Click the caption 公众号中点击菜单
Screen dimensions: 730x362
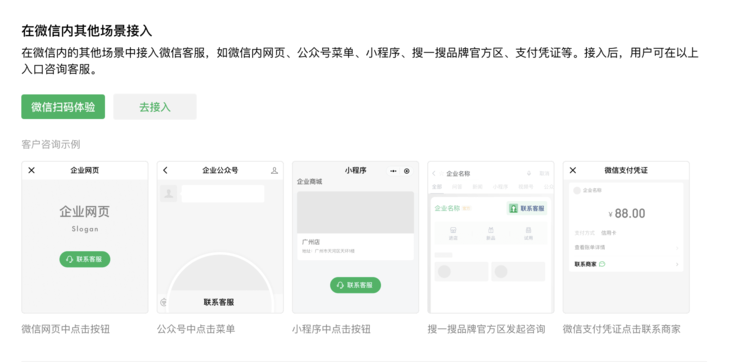(196, 329)
